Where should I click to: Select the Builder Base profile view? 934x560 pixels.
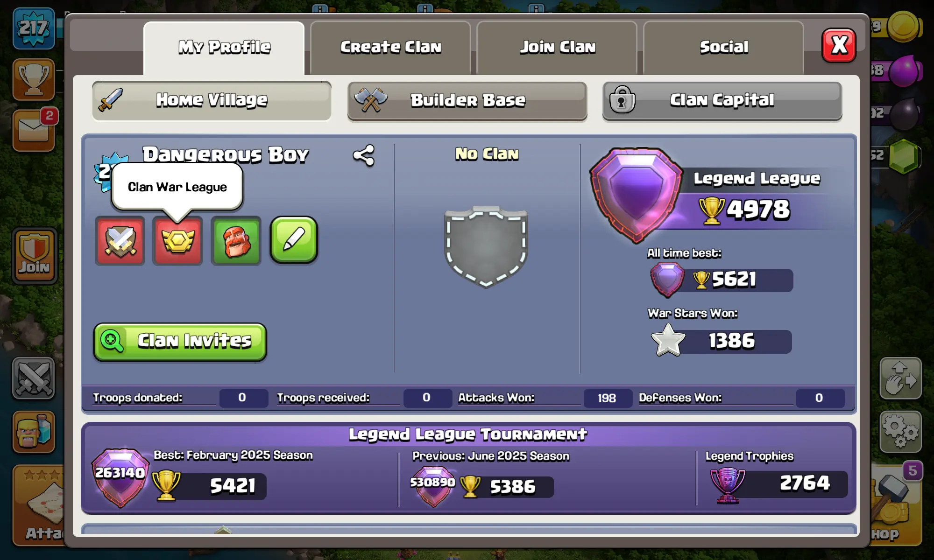(x=467, y=101)
